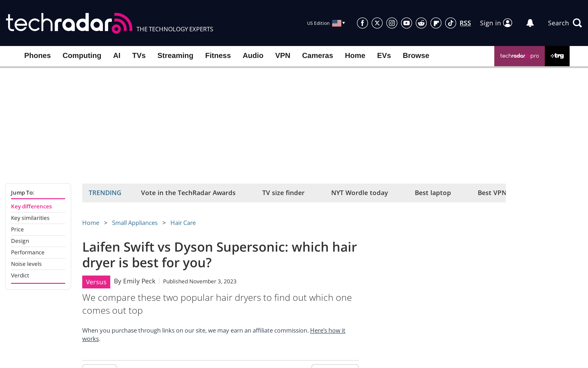
Task: Click the Small Appliances breadcrumb
Action: (x=135, y=223)
